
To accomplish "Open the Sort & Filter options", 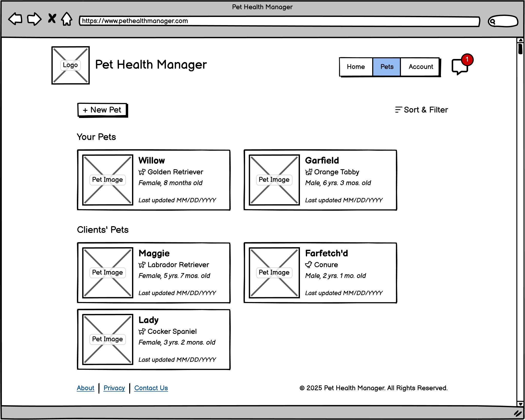I will [x=426, y=110].
